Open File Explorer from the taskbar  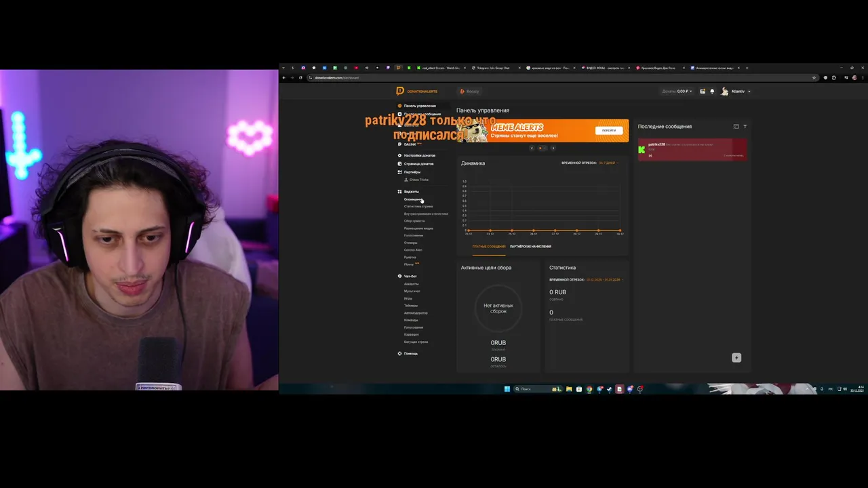[569, 389]
